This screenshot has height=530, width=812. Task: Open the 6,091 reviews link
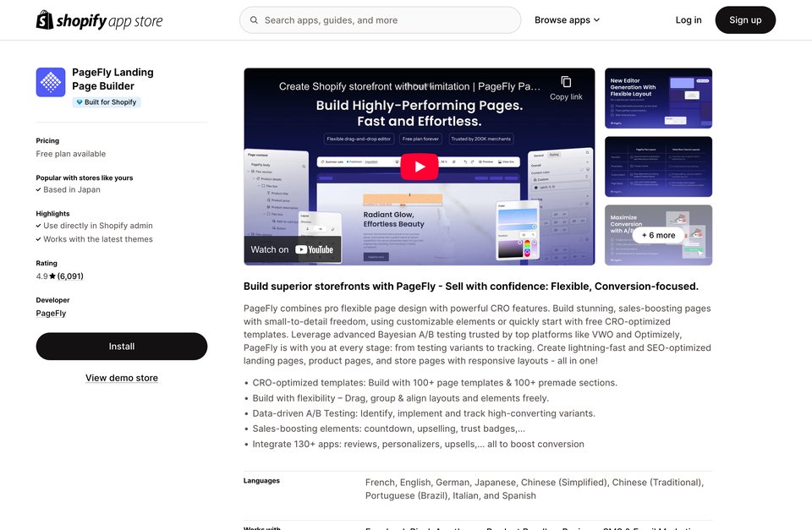point(70,276)
